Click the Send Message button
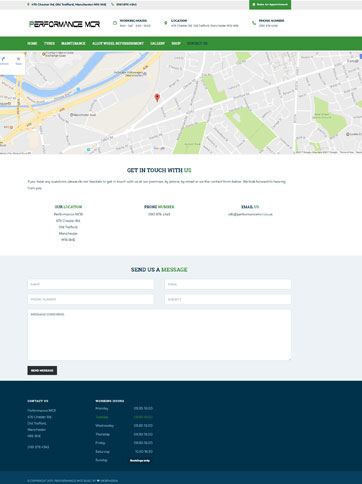Viewport: 362px width, 484px height. [42, 370]
